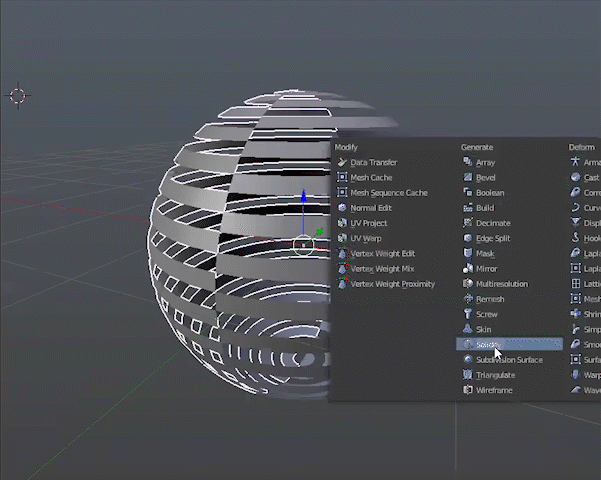This screenshot has height=480, width=601.
Task: Click the Remesh modifier icon
Action: [x=468, y=299]
